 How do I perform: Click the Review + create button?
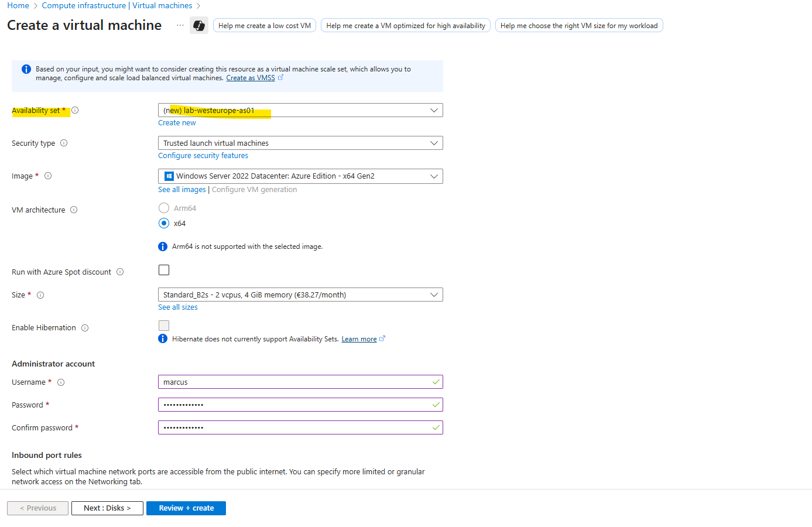point(186,508)
